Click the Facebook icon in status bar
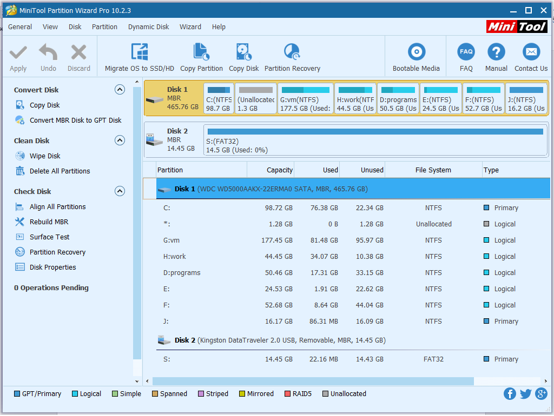 [x=509, y=393]
